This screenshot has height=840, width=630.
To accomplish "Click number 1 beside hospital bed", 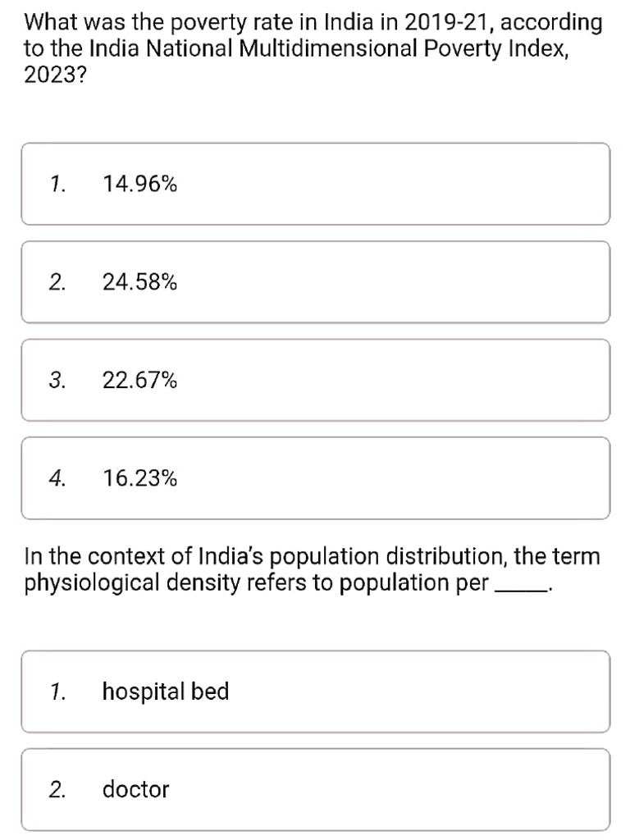I will tap(56, 692).
